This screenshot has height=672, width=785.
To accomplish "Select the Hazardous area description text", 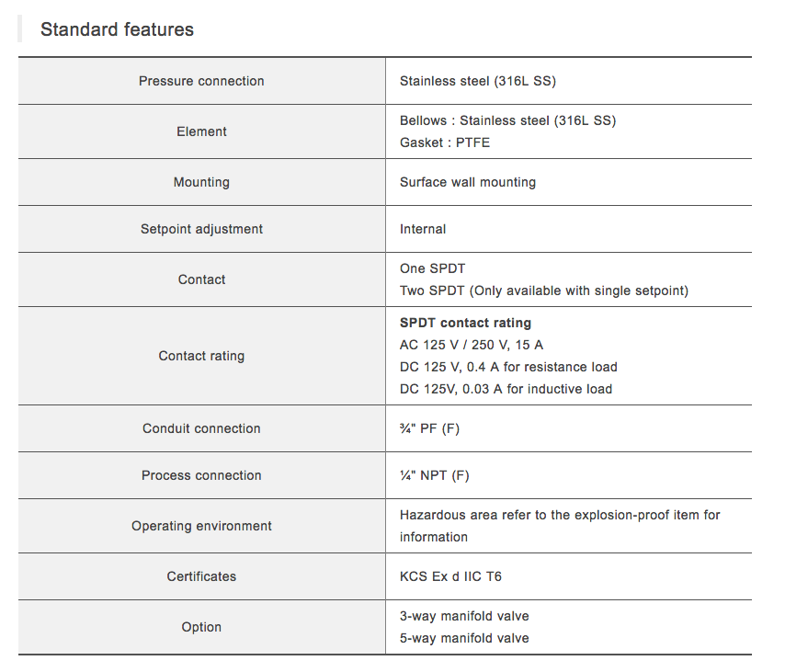I will tap(560, 515).
